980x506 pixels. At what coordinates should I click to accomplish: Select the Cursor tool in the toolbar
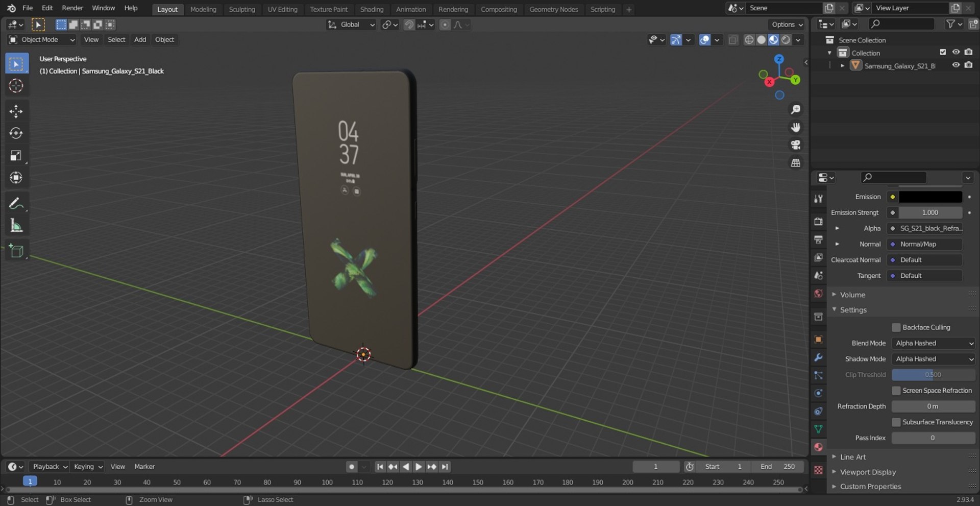(x=16, y=86)
